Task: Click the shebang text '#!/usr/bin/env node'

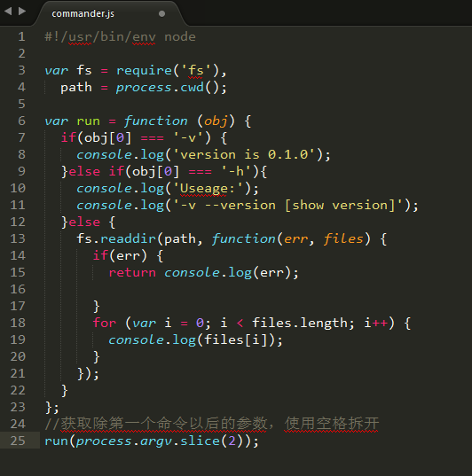Action: 120,37
